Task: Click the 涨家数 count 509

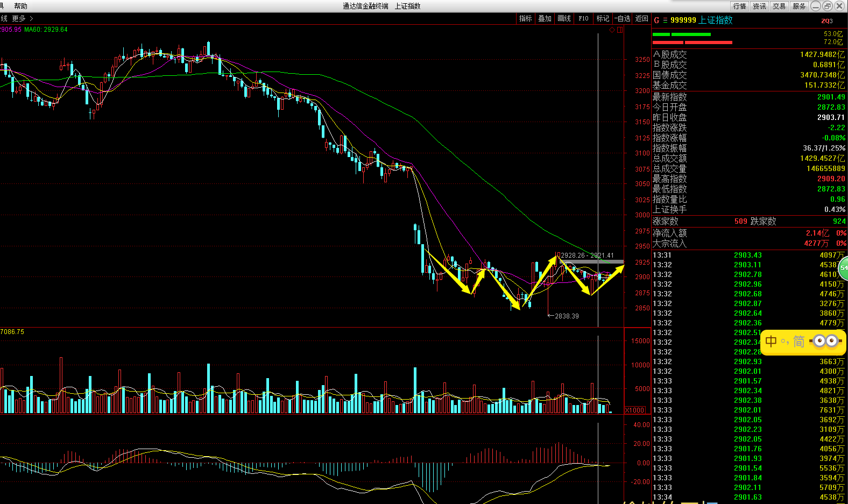Action: (x=740, y=221)
